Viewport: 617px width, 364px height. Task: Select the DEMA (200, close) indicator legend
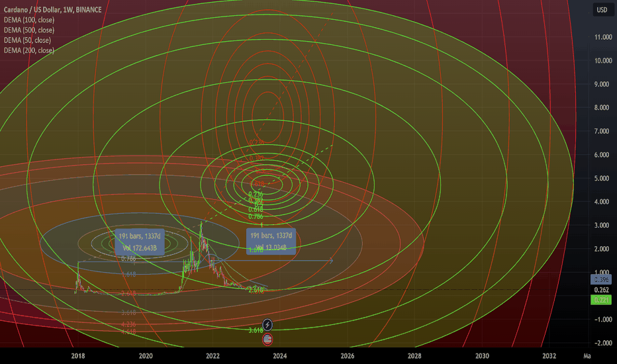[x=29, y=50]
